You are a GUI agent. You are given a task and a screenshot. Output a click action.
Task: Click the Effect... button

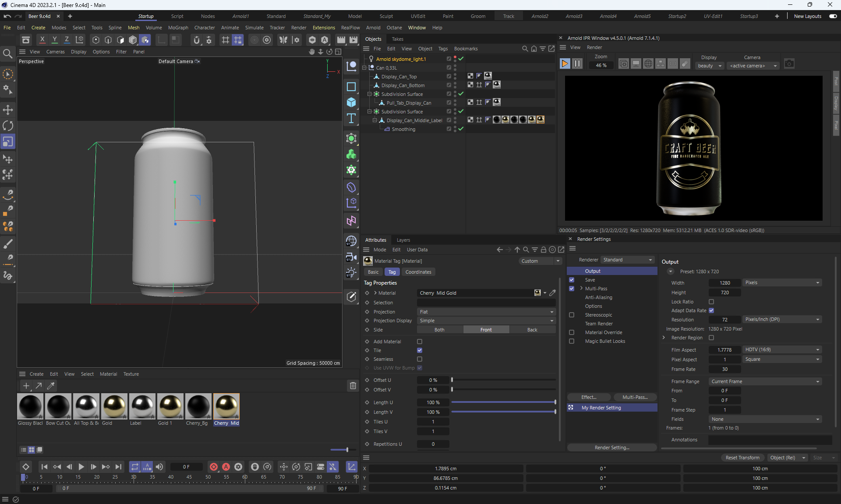click(589, 397)
